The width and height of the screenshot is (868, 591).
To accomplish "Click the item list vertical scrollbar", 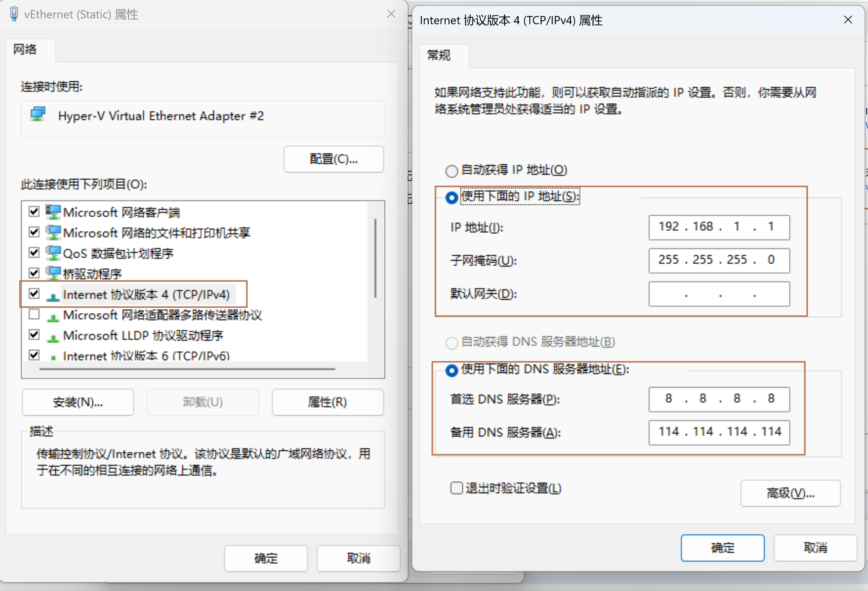I will [375, 258].
